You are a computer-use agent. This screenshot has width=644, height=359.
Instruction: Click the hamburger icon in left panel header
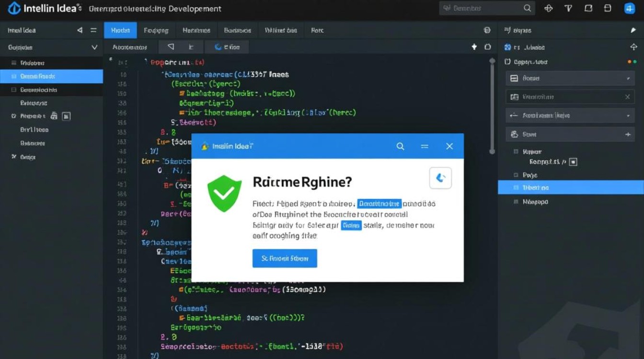coord(93,30)
